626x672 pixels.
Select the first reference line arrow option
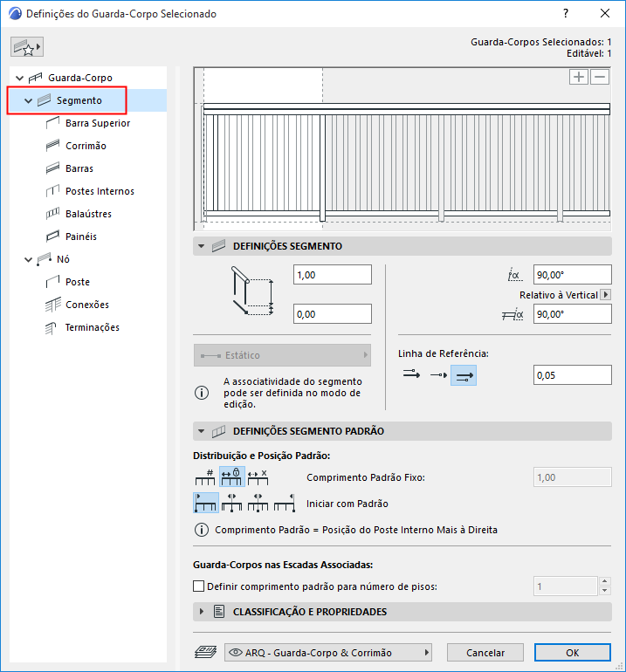point(411,375)
